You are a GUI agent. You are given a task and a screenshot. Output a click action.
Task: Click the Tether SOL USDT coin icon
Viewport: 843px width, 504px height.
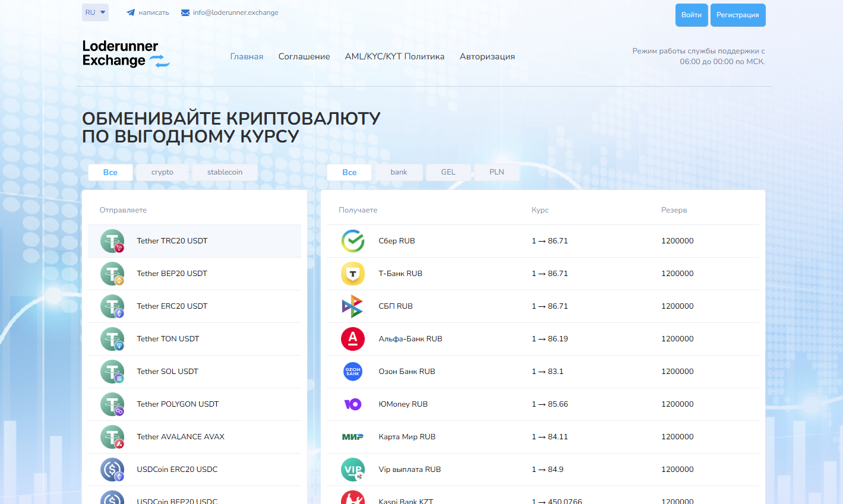112,372
